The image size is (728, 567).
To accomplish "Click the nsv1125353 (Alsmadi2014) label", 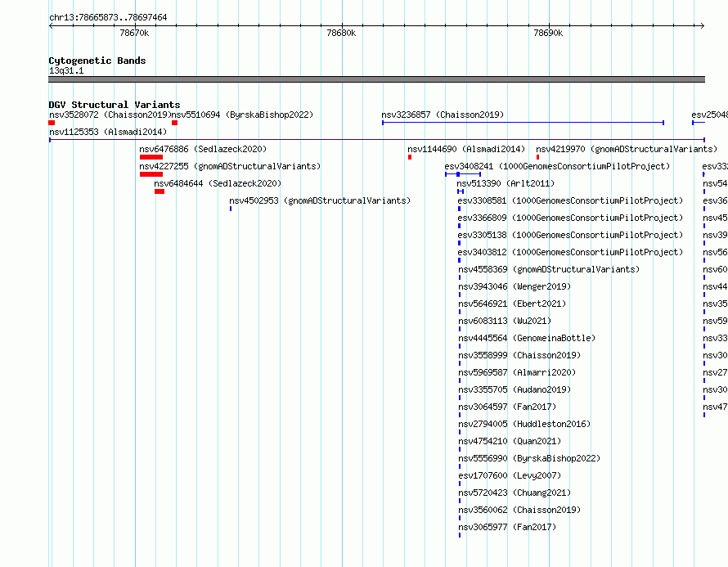I will pos(108,132).
